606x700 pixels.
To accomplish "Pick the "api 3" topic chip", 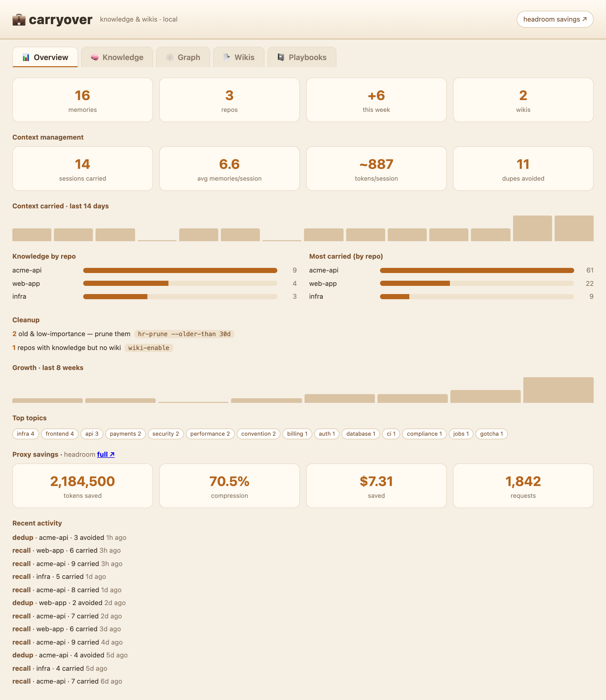I will 92,434.
